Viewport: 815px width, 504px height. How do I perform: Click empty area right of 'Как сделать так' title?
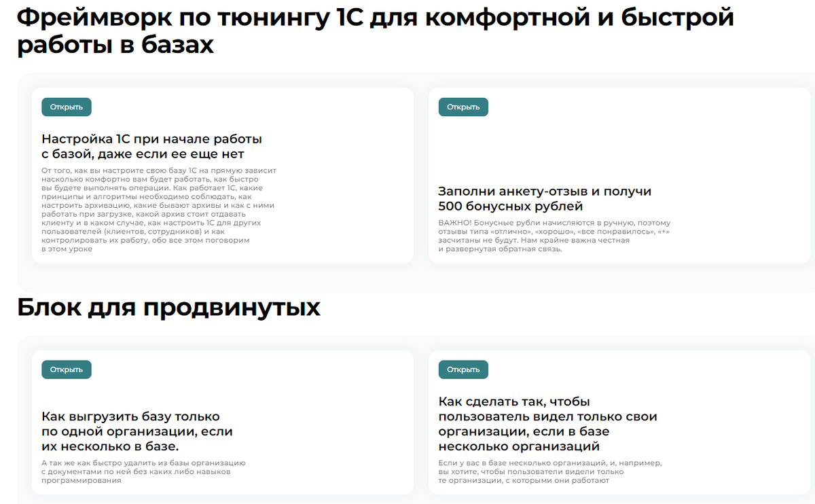coord(733,424)
